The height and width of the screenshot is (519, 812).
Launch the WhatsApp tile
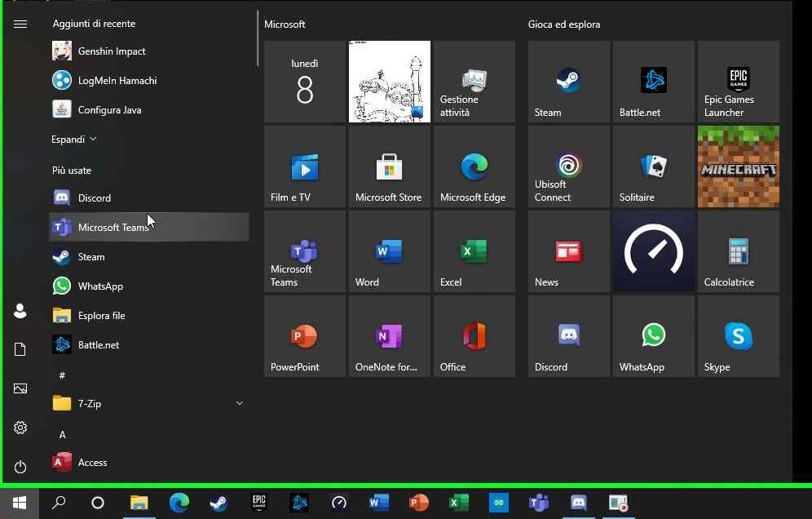tap(654, 336)
